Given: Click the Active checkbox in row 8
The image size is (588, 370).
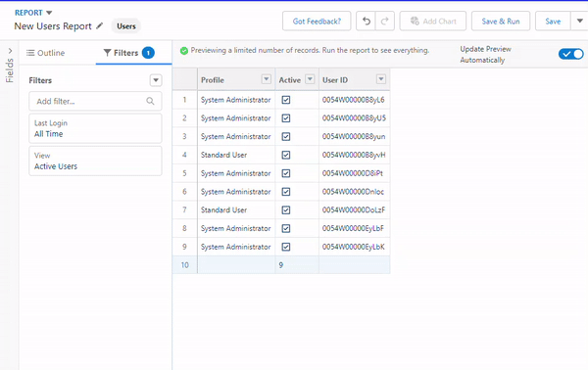Looking at the screenshot, I should (286, 228).
